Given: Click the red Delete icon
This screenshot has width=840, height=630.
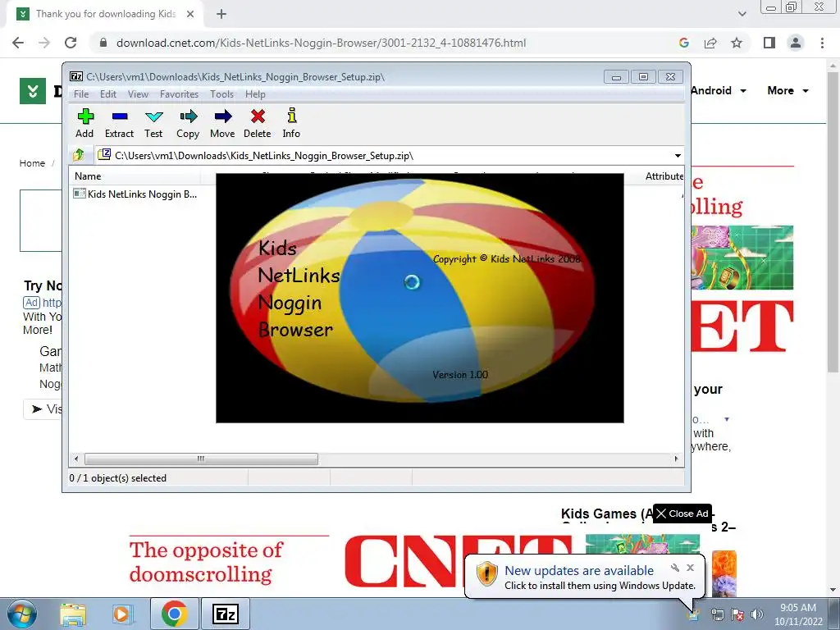Looking at the screenshot, I should coord(258,123).
